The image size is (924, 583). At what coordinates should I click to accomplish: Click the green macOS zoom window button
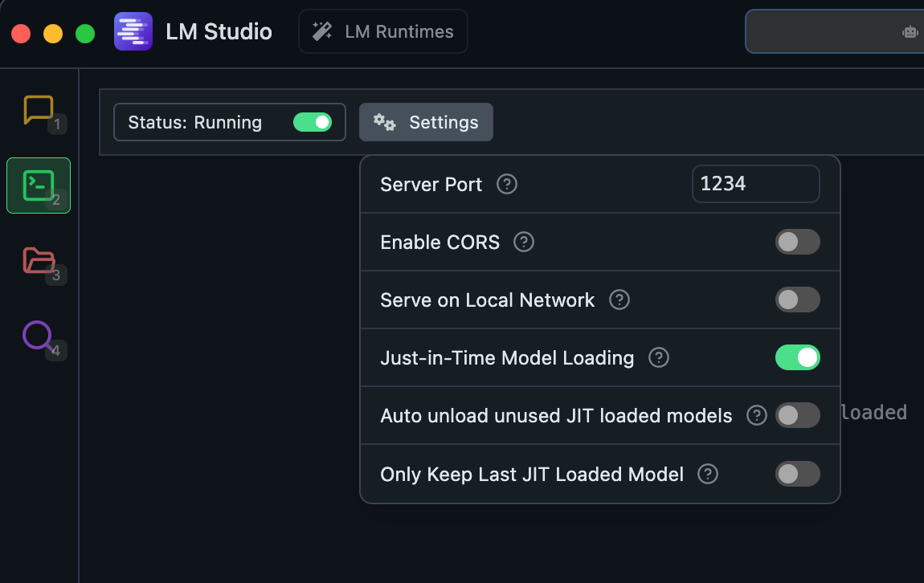point(85,34)
